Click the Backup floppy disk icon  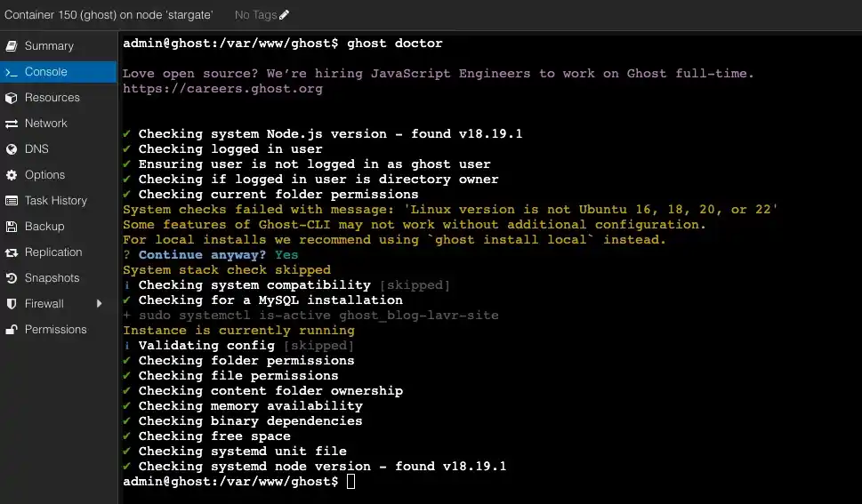11,227
